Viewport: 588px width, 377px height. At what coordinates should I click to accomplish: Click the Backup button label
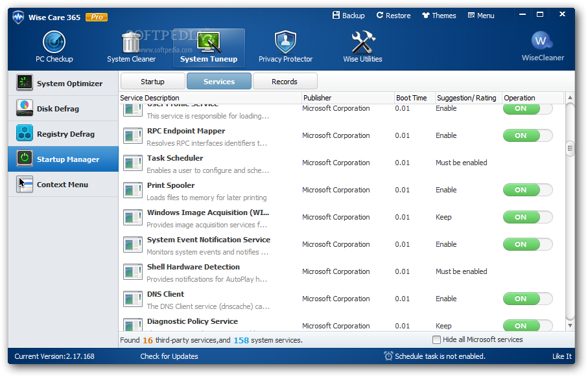pyautogui.click(x=353, y=16)
